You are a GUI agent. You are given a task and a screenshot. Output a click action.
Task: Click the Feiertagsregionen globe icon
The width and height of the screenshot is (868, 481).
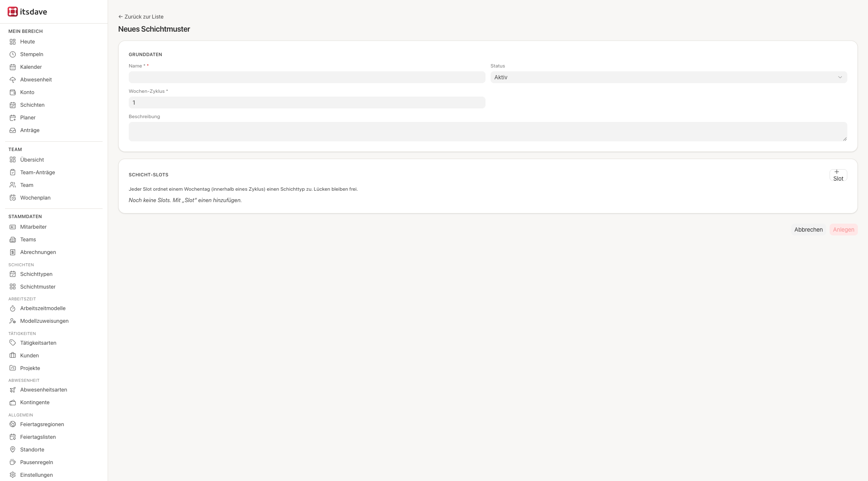pyautogui.click(x=13, y=424)
